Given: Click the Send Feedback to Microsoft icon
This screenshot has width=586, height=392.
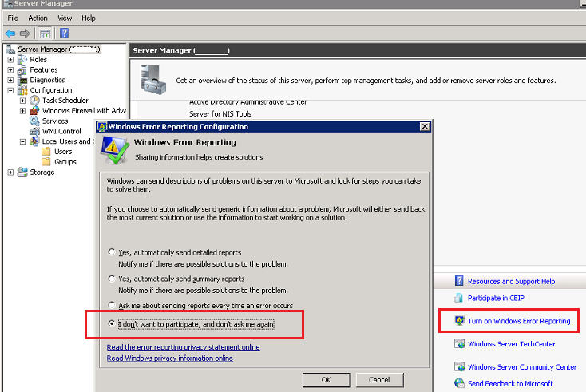Looking at the screenshot, I should click(459, 383).
